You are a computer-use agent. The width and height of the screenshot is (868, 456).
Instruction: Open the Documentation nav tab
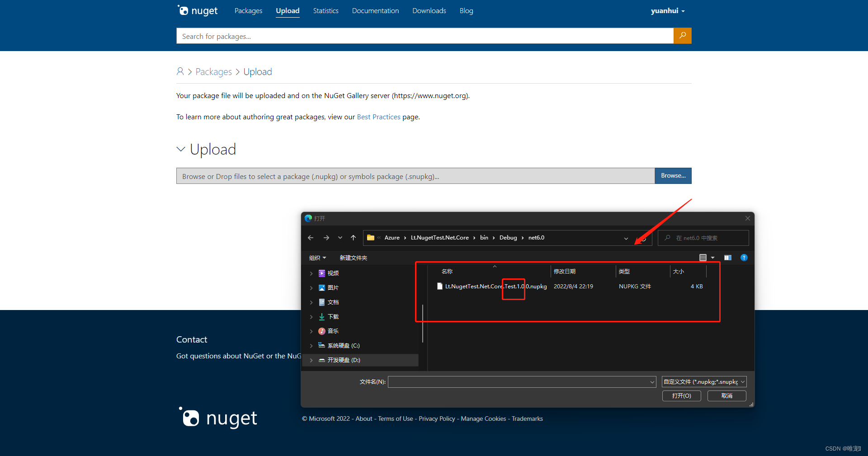click(375, 10)
